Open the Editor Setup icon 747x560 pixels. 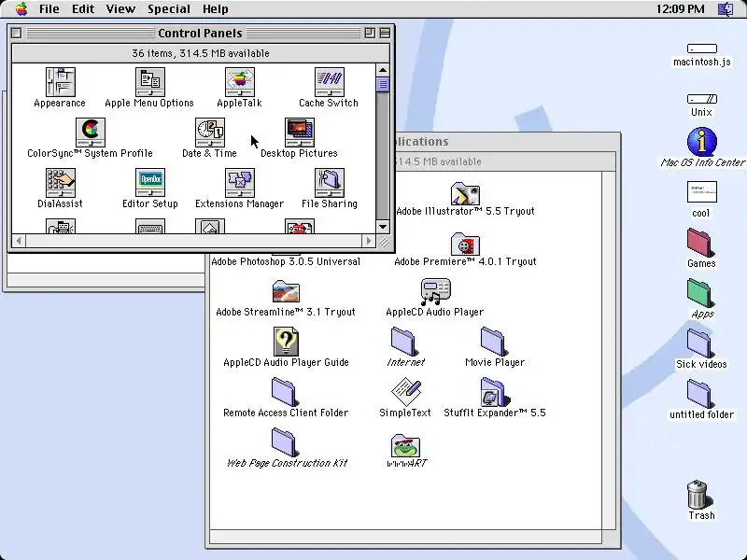coord(150,183)
